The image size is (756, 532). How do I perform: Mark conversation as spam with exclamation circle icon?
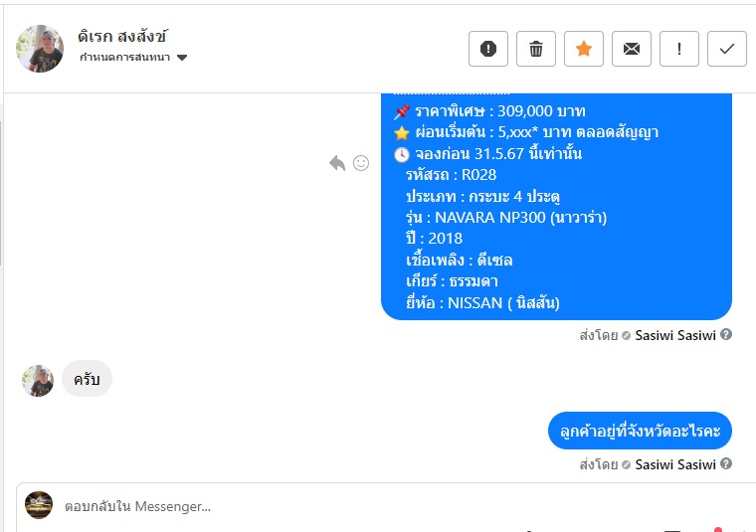(x=488, y=49)
